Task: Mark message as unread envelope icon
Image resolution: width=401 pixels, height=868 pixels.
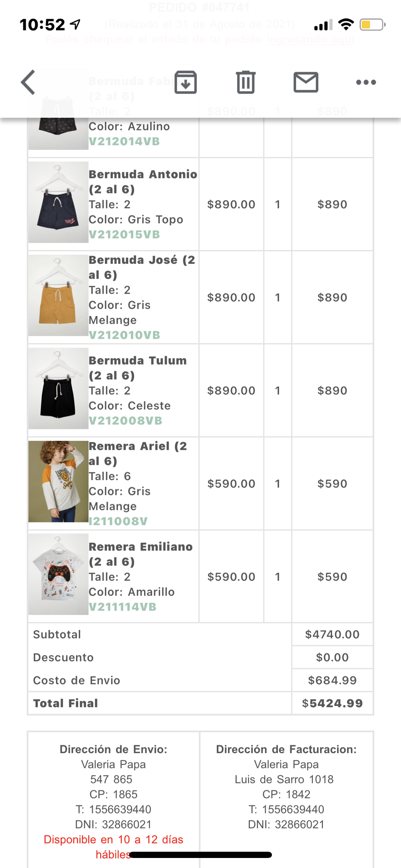Action: click(306, 82)
